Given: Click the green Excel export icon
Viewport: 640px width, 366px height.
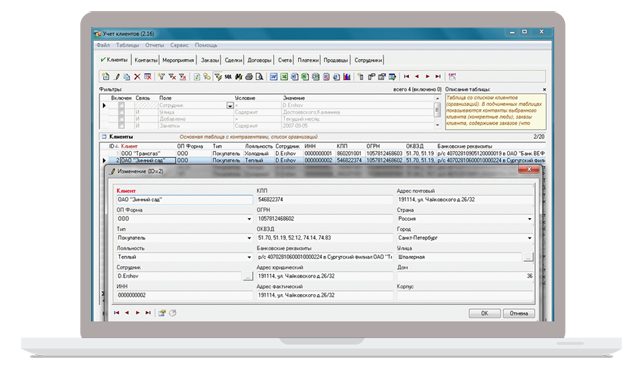Looking at the screenshot, I should pos(284,76).
